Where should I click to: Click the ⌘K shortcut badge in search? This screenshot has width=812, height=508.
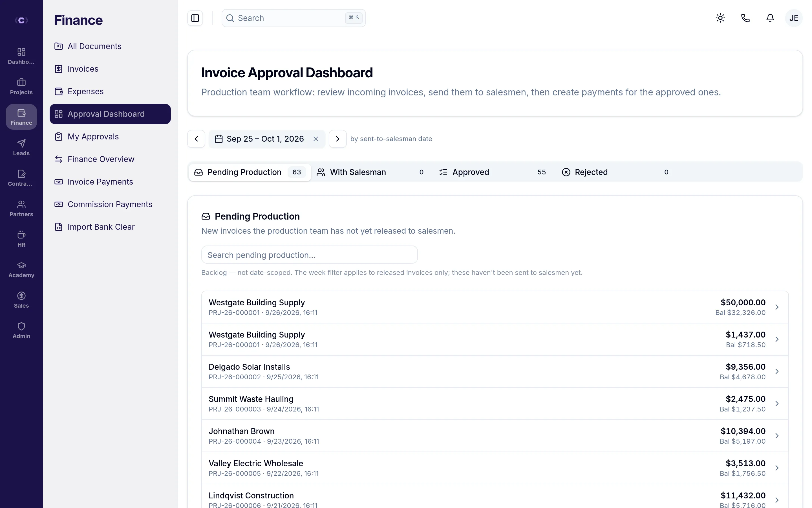coord(354,17)
